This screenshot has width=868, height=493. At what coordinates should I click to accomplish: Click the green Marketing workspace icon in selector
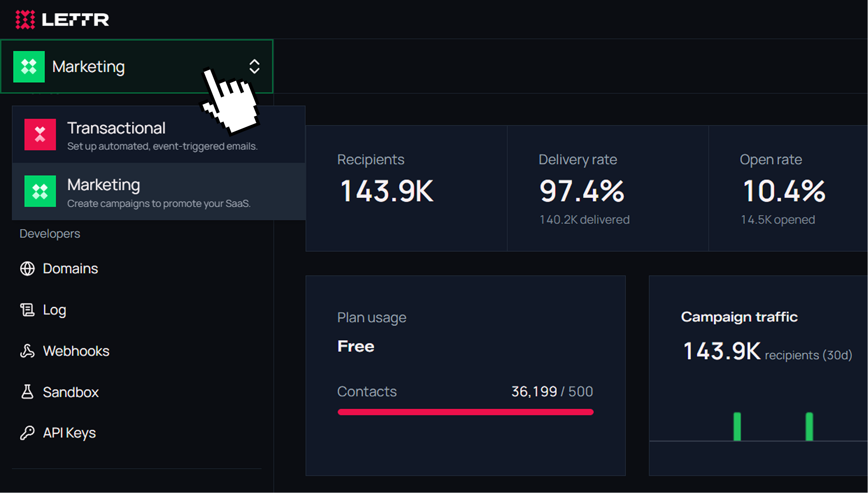coord(29,67)
